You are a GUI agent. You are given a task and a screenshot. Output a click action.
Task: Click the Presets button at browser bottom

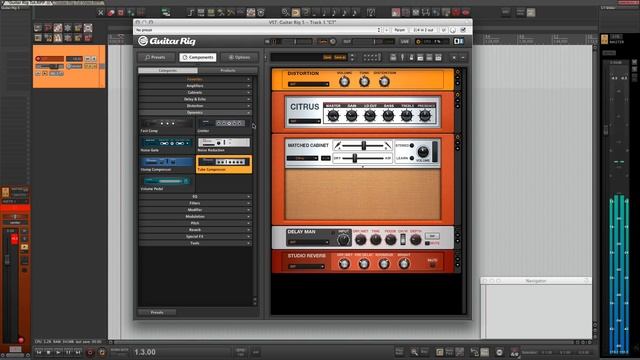click(157, 312)
